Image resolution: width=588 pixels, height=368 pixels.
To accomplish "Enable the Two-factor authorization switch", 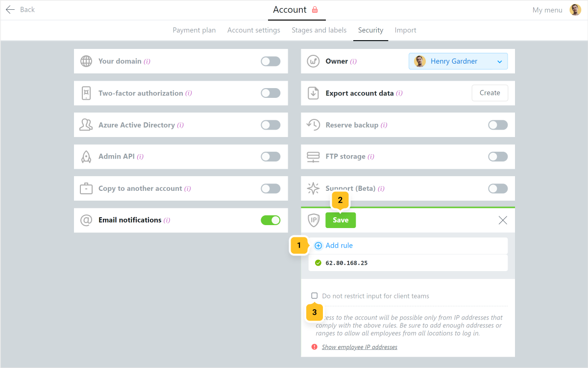I will click(270, 93).
